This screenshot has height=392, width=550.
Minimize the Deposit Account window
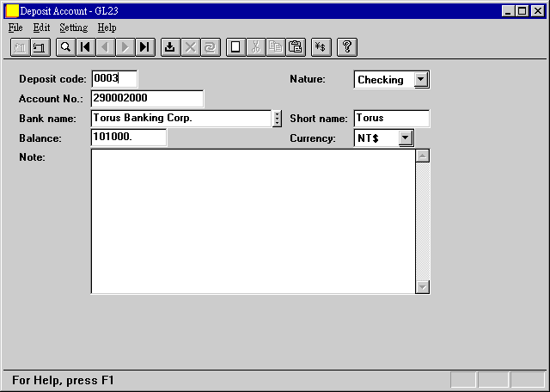508,11
